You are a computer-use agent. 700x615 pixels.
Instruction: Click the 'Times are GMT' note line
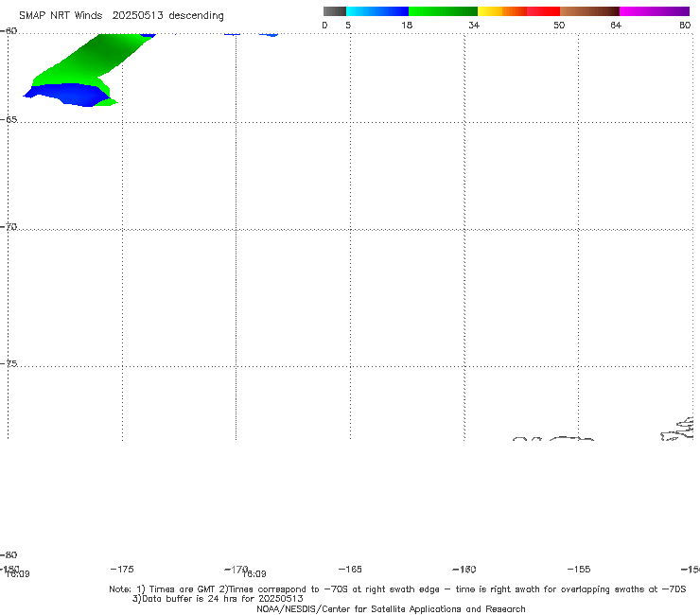[397, 589]
